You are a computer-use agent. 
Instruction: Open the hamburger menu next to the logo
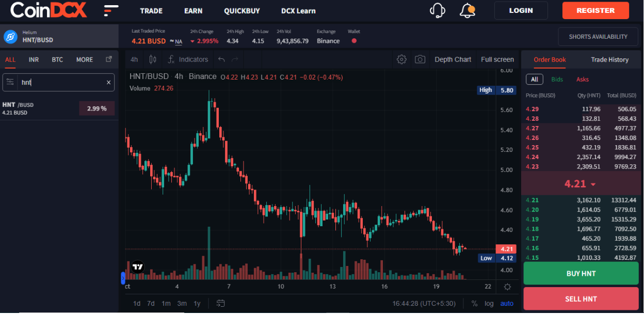click(x=111, y=10)
